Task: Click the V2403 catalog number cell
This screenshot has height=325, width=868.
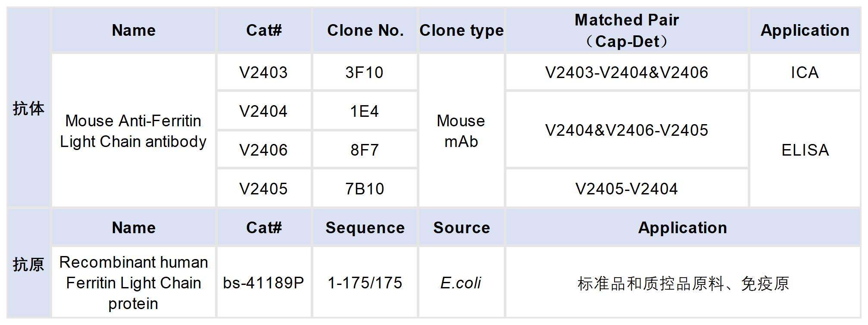Action: coord(263,72)
